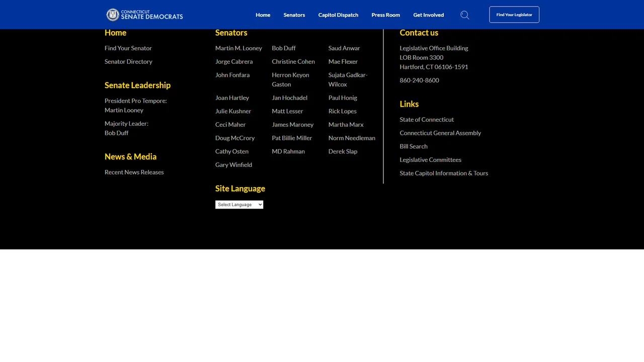Screen dimensions: 644x362
Task: Go to the Press Room menu
Action: coord(385,15)
